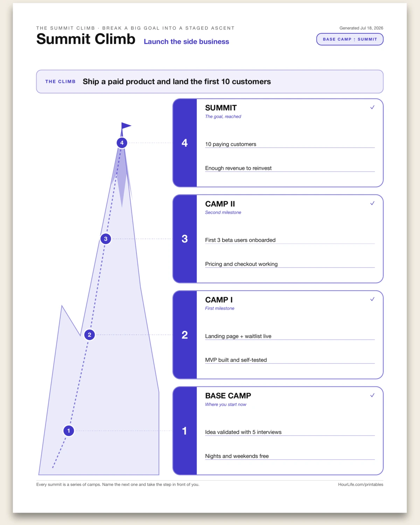Click the large 3 on the Camp II card

(x=184, y=239)
